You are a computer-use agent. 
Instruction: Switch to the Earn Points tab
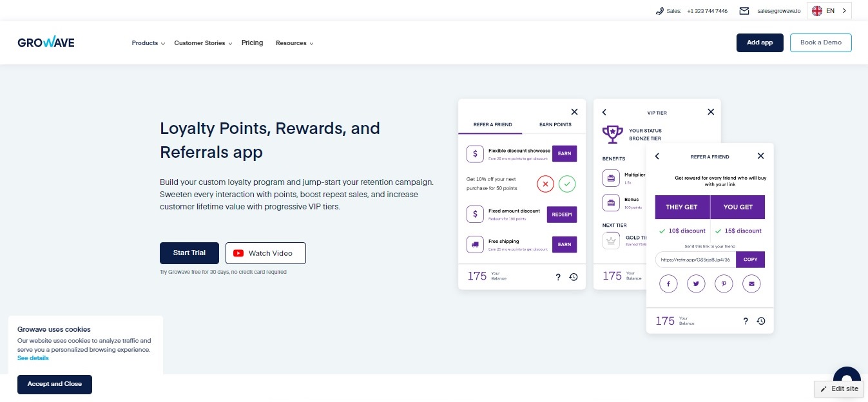[555, 124]
